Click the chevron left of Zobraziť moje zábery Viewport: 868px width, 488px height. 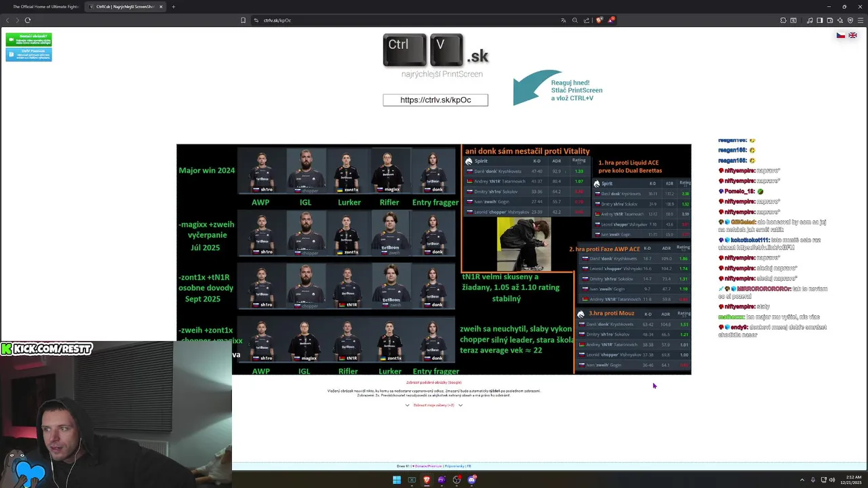tap(408, 405)
